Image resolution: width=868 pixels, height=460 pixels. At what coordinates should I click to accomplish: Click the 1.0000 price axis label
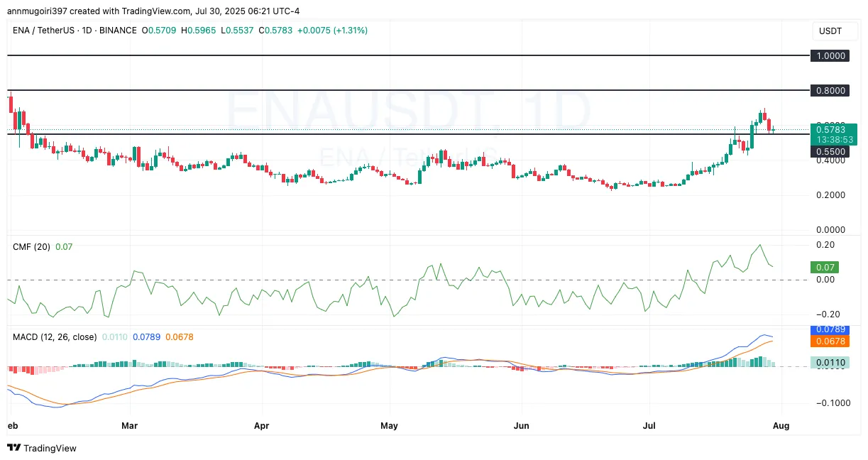coord(830,55)
